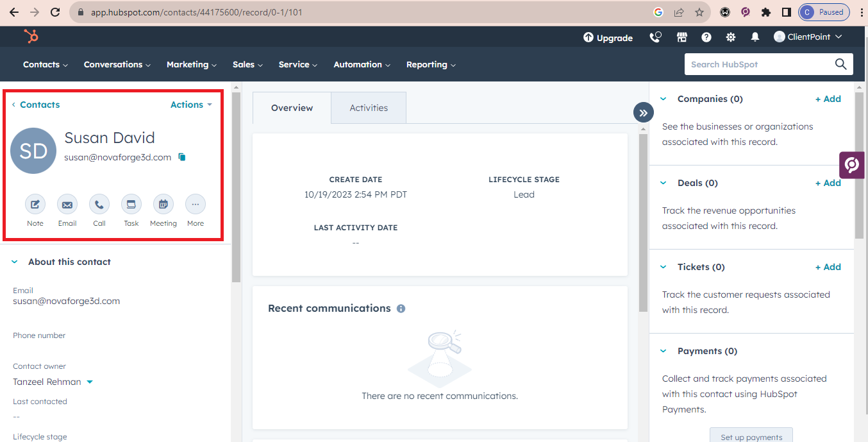Image resolution: width=868 pixels, height=442 pixels.
Task: Click the search magnifier icon
Action: pyautogui.click(x=841, y=64)
